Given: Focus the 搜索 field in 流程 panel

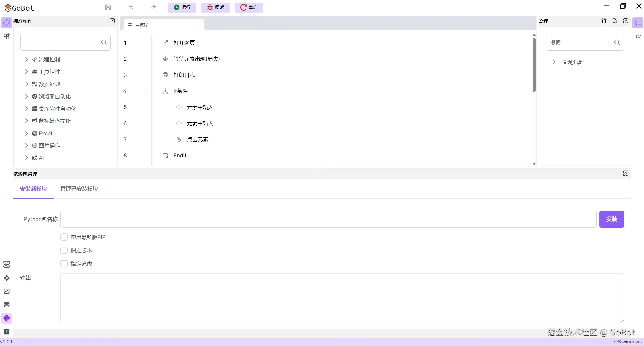Looking at the screenshot, I should pyautogui.click(x=585, y=42).
